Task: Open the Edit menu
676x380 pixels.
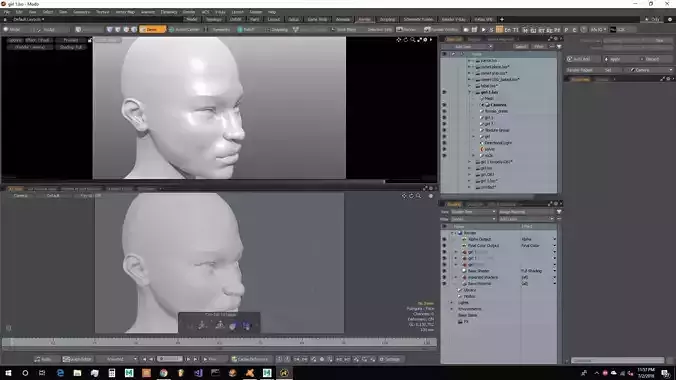Action: (x=19, y=12)
